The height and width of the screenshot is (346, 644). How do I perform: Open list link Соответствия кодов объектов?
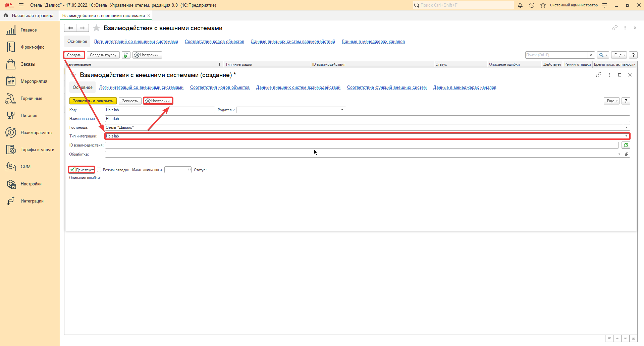tap(214, 42)
